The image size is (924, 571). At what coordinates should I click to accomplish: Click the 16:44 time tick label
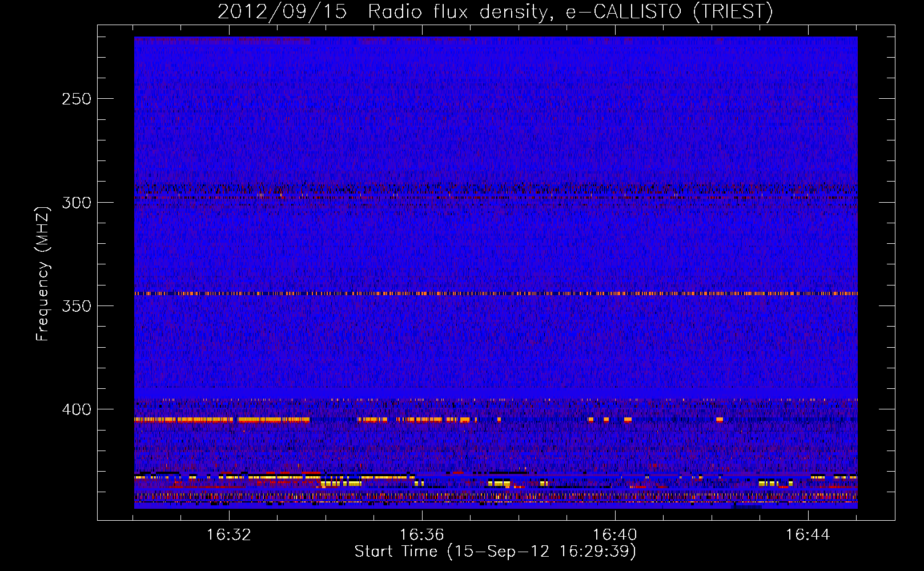point(808,534)
